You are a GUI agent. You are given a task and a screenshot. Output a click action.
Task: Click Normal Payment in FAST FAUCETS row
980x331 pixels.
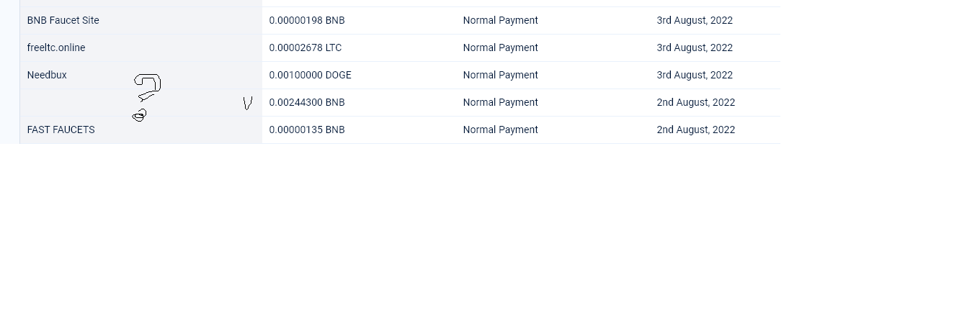click(x=501, y=130)
